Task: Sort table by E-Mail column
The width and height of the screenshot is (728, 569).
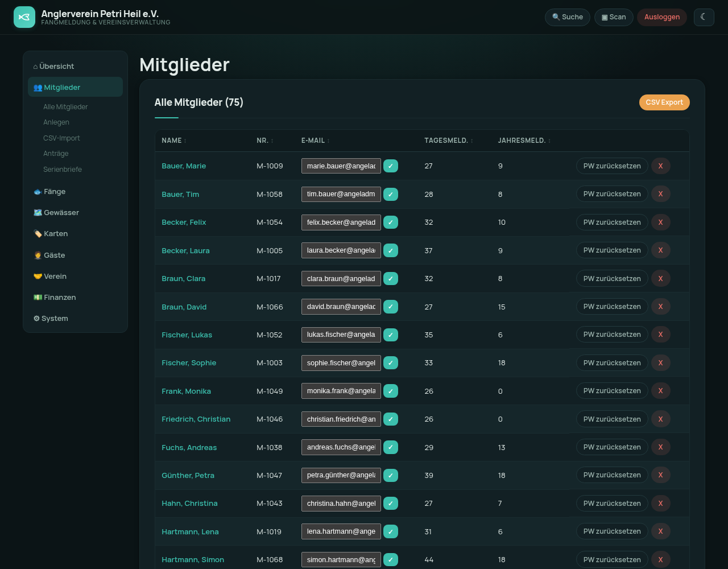Action: click(x=316, y=141)
